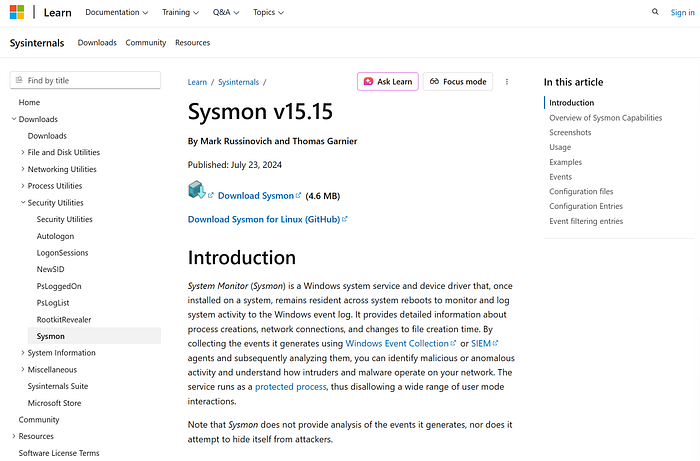Viewport: 700px width, 461px height.
Task: Jump to Event filtering entries section
Action: click(586, 221)
